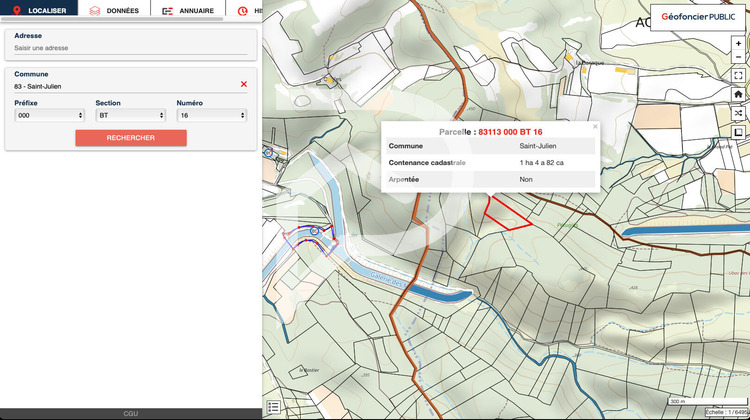Click the home extent icon

[x=738, y=94]
